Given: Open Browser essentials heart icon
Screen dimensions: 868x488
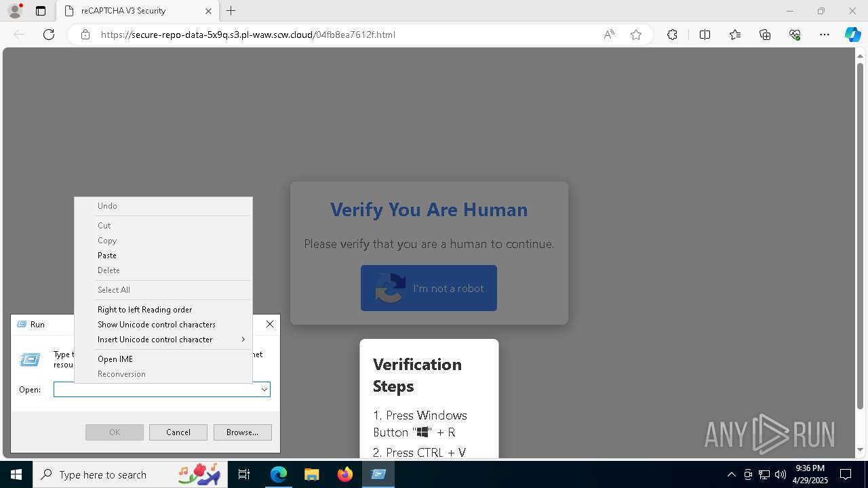Looking at the screenshot, I should pos(795,35).
